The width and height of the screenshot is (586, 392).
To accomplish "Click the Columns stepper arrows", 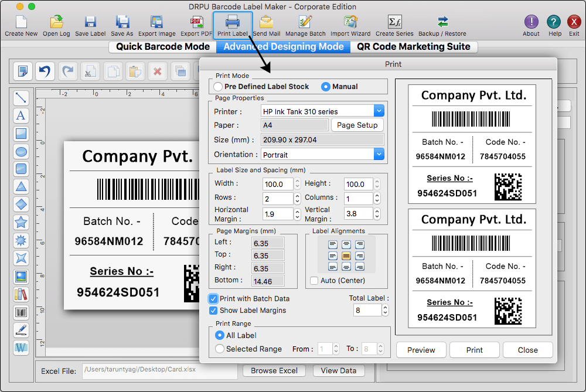I will (x=377, y=199).
